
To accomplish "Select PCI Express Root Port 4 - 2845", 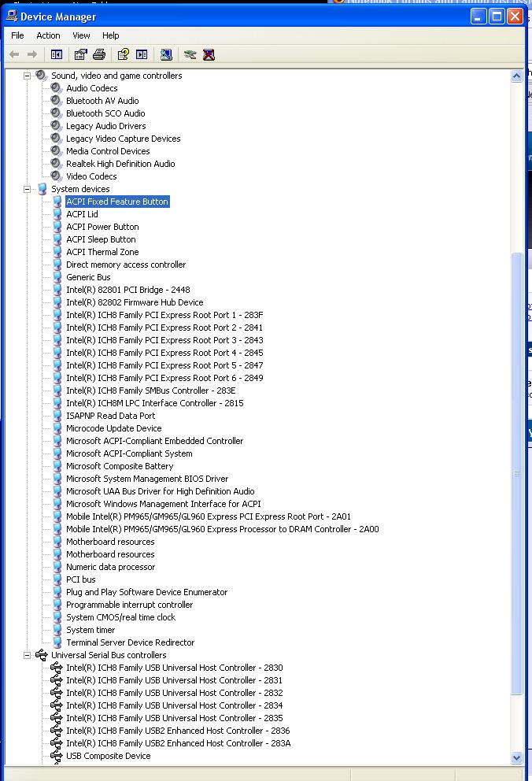I will tap(164, 353).
